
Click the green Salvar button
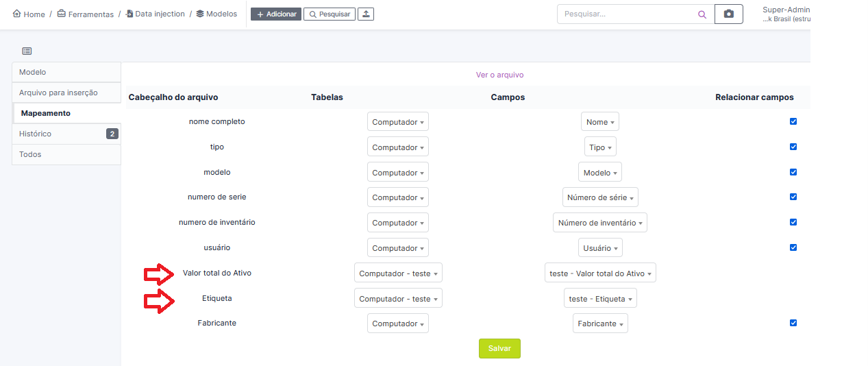point(499,348)
